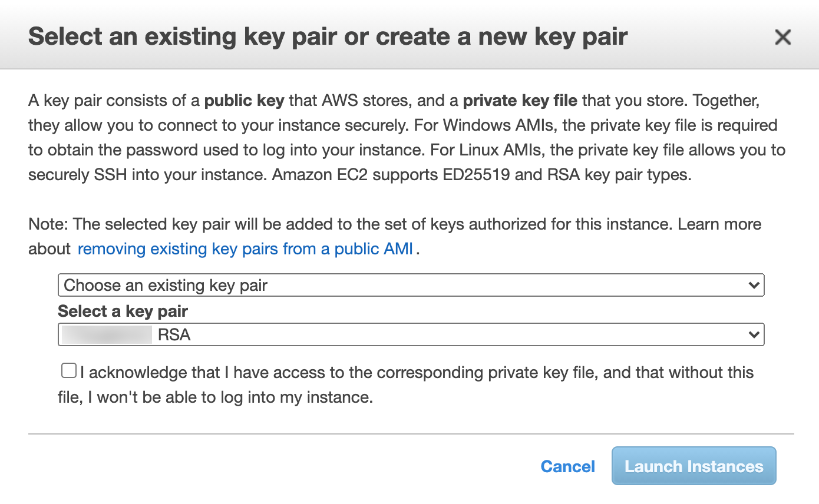Viewport: 819px width, 504px height.
Task: Click the bold "private key file" text
Action: pos(520,101)
